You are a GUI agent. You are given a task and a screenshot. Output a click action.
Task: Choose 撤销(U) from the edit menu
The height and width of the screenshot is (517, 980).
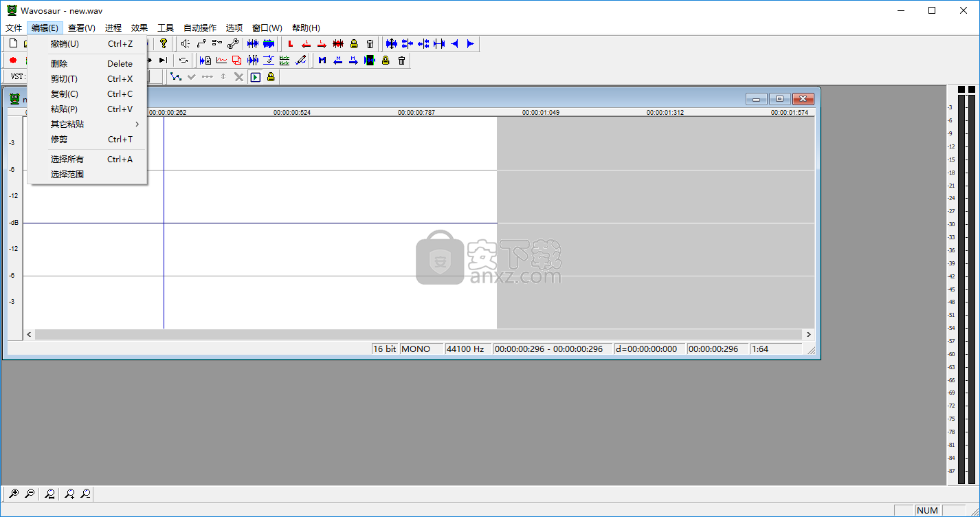pyautogui.click(x=87, y=44)
